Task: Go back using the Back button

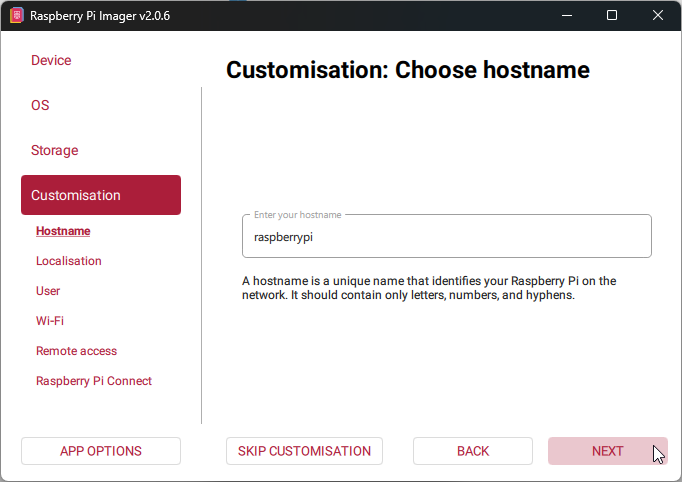Action: click(473, 451)
